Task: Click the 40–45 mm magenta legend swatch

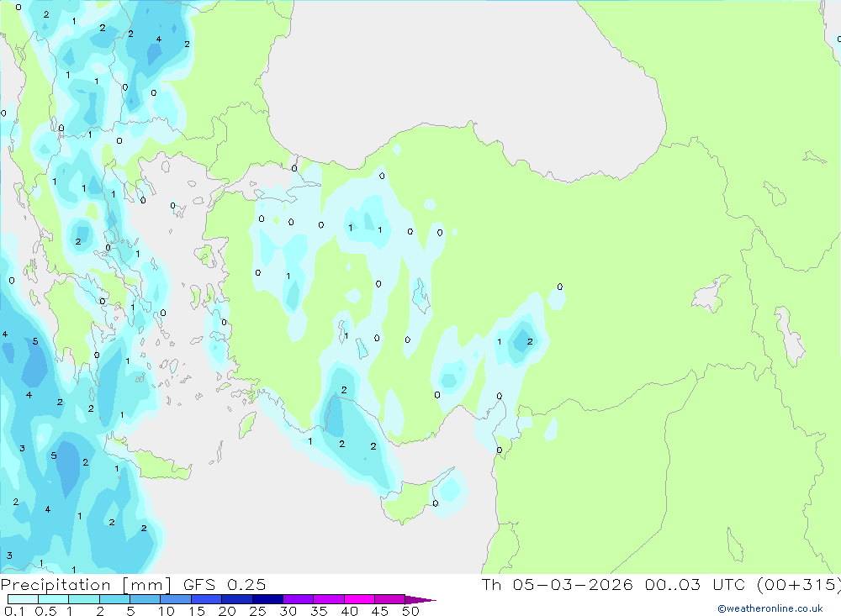Action: pos(359,599)
